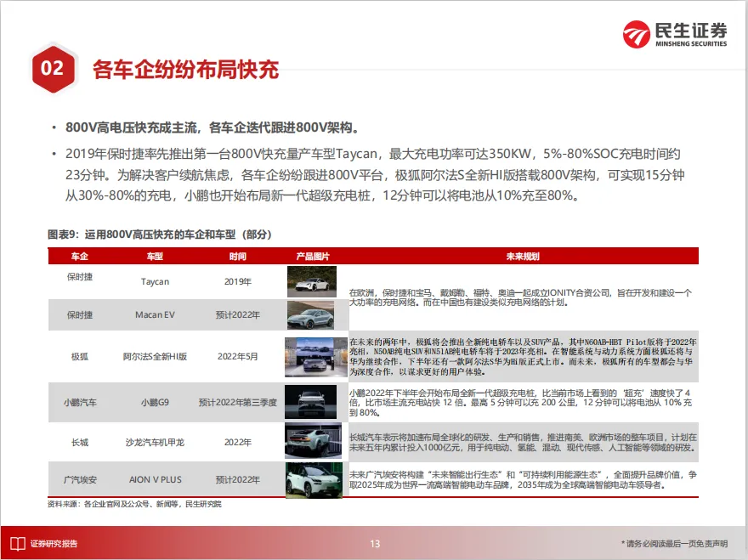
Task: Select the IONITY joint venture plan text
Action: click(x=520, y=297)
